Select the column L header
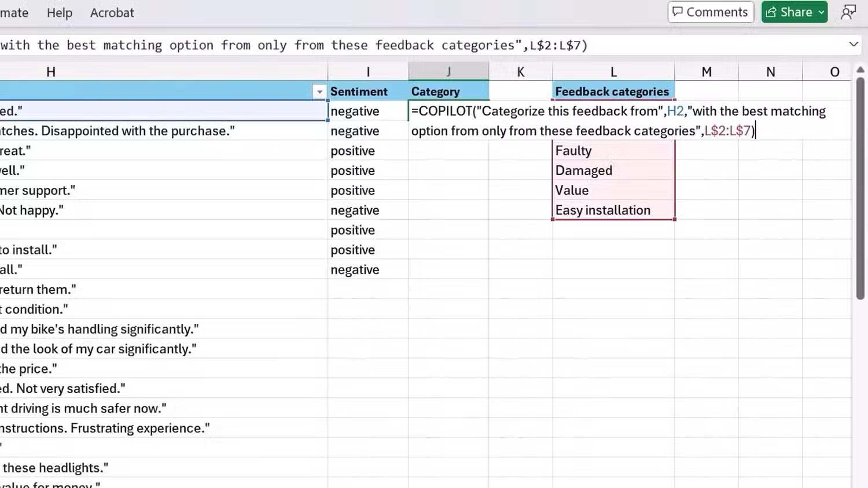868x488 pixels. coord(613,71)
